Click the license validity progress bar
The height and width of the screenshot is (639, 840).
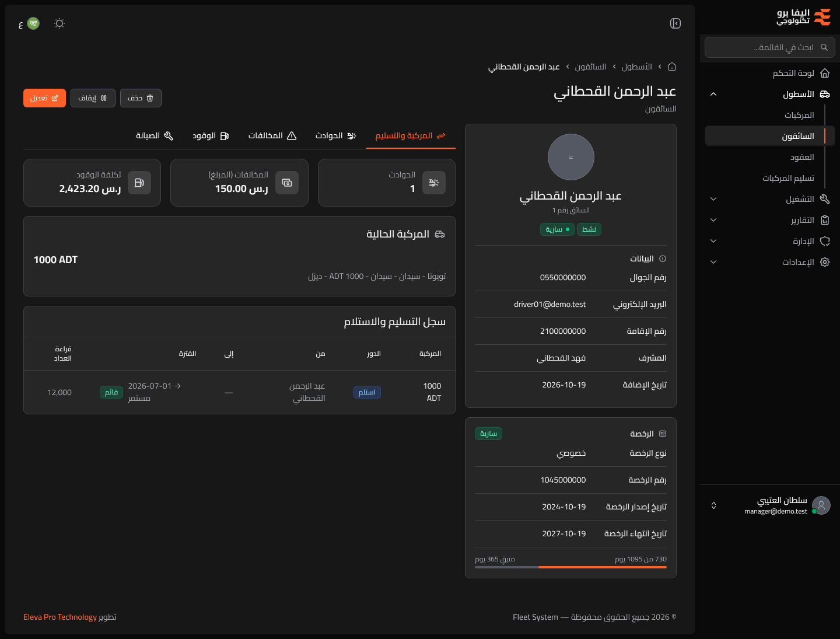(x=570, y=567)
